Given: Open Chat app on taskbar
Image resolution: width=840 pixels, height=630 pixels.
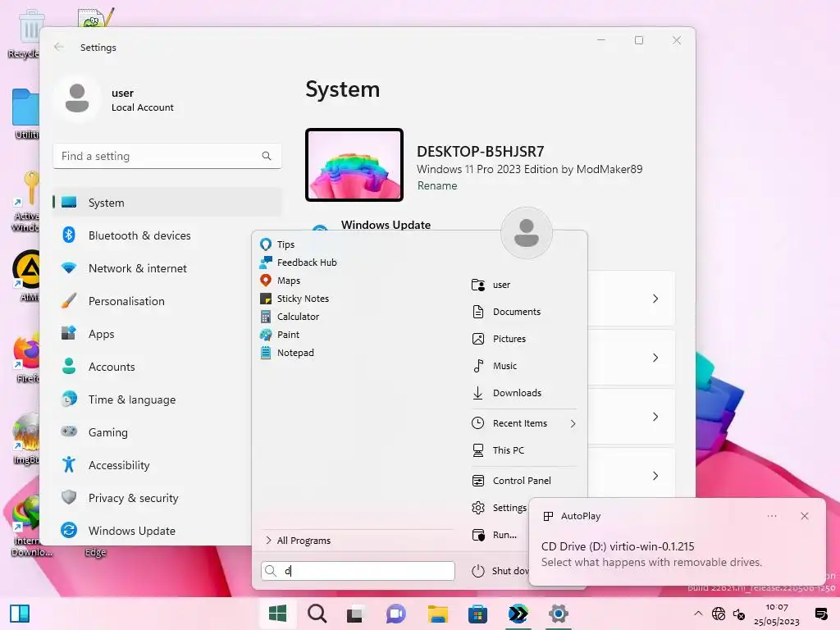Looking at the screenshot, I should [x=396, y=614].
